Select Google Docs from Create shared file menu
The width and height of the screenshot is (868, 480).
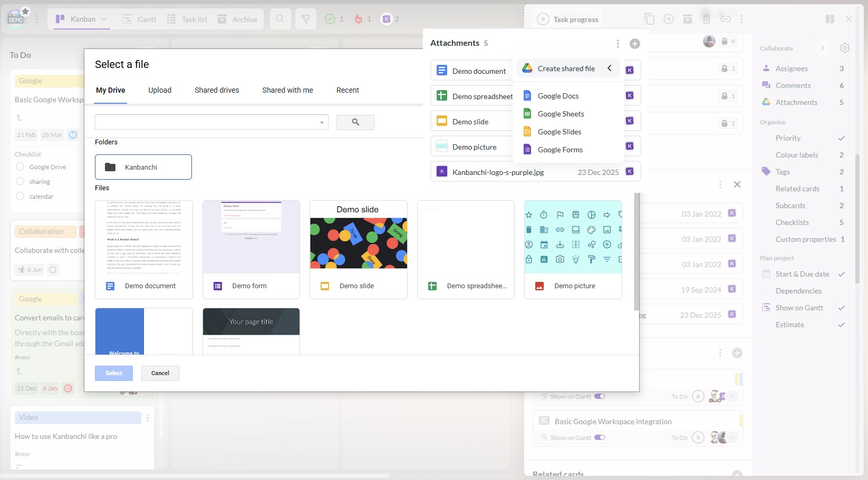coord(558,95)
